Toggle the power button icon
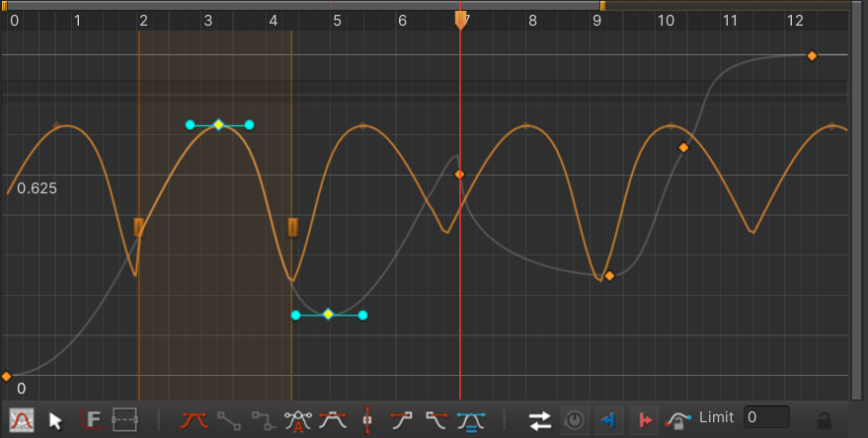The image size is (868, 438). point(574,420)
